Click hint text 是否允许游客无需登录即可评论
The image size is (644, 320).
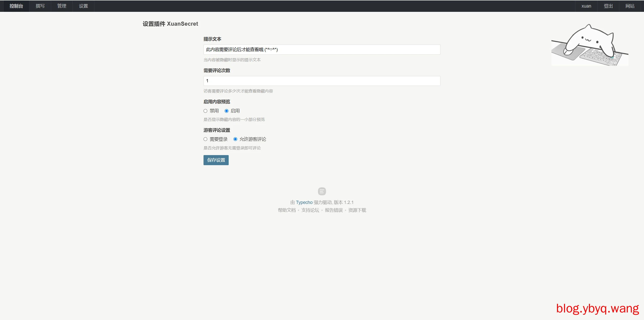[x=232, y=148]
